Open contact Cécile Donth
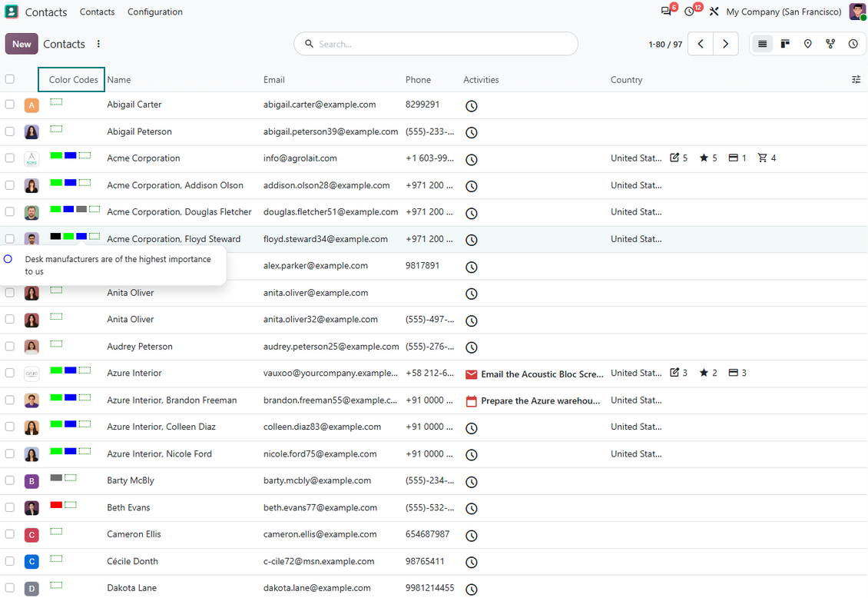The image size is (868, 598). coord(132,561)
